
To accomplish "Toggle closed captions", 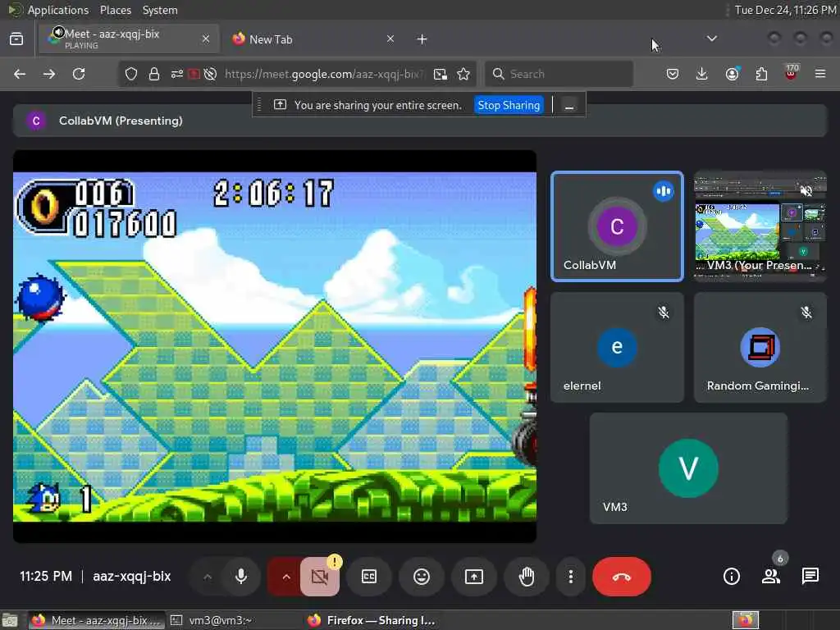I will [369, 577].
